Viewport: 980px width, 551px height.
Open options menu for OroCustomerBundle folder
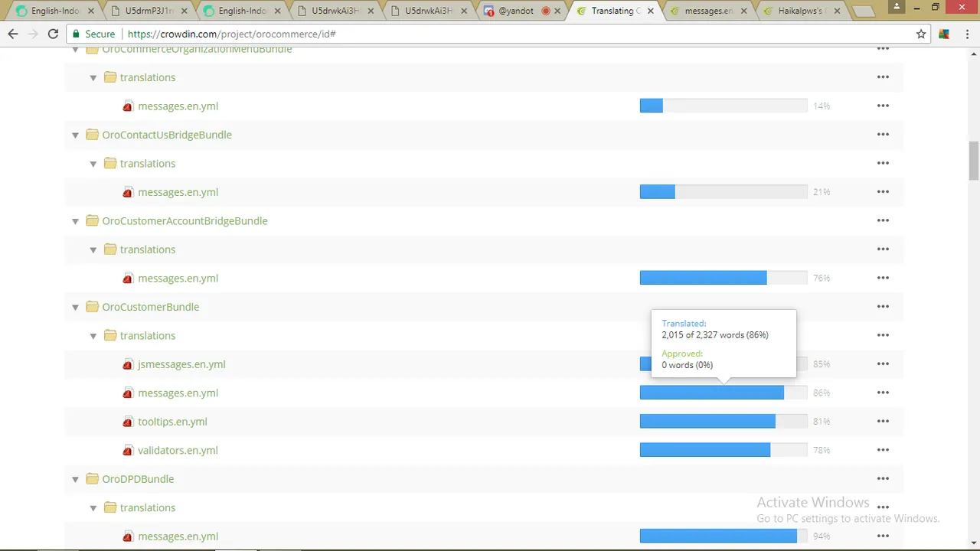[883, 307]
